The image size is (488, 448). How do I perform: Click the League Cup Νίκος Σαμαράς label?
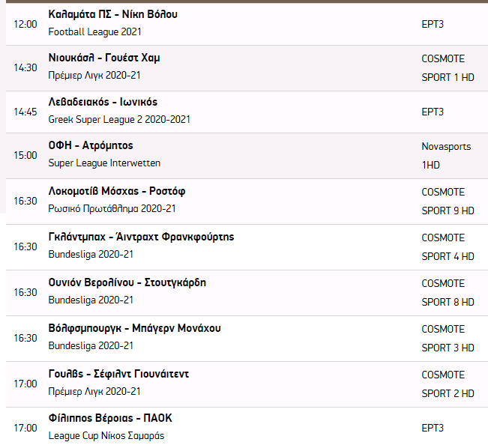tap(106, 435)
